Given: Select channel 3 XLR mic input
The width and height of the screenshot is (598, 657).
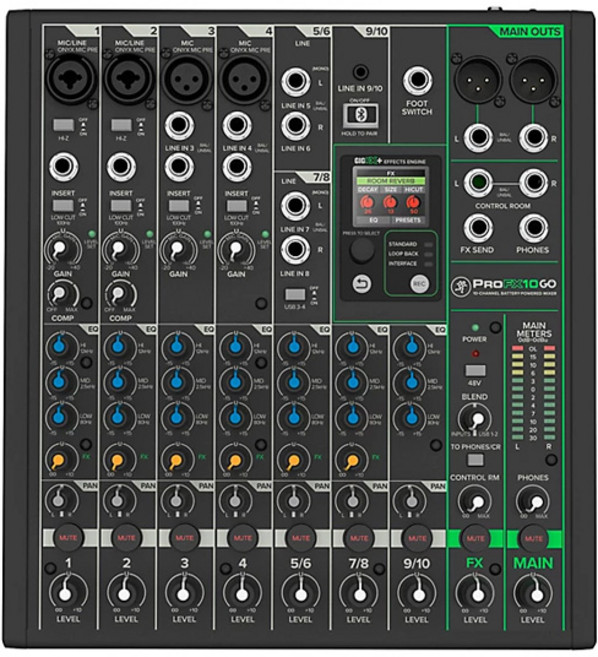Looking at the screenshot, I should click(186, 78).
